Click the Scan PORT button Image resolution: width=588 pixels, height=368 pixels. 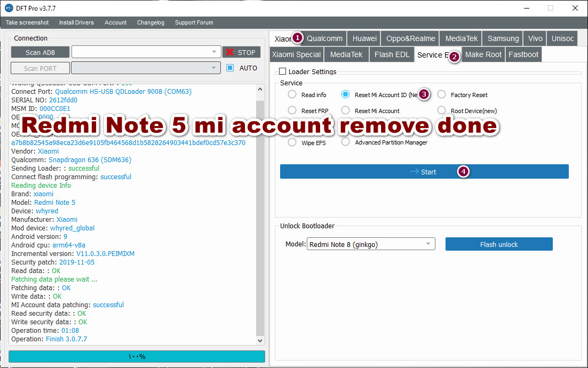click(40, 68)
